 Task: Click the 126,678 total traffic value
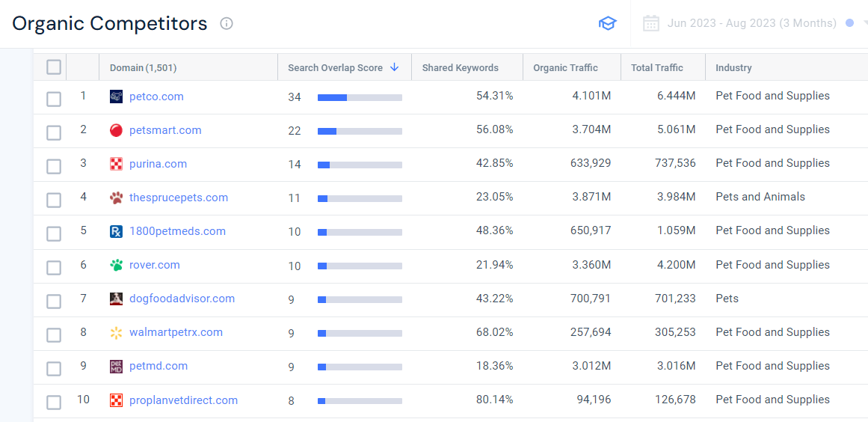pyautogui.click(x=675, y=400)
